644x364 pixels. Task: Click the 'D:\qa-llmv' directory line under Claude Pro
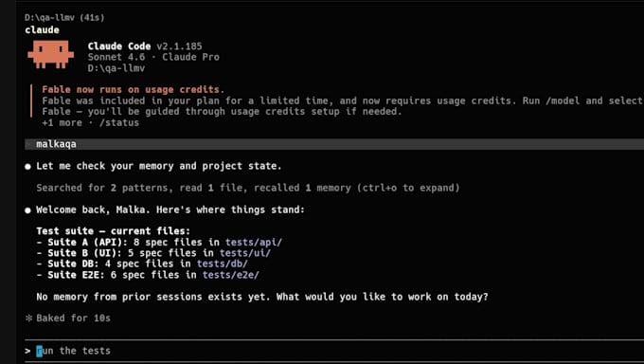[116, 68]
